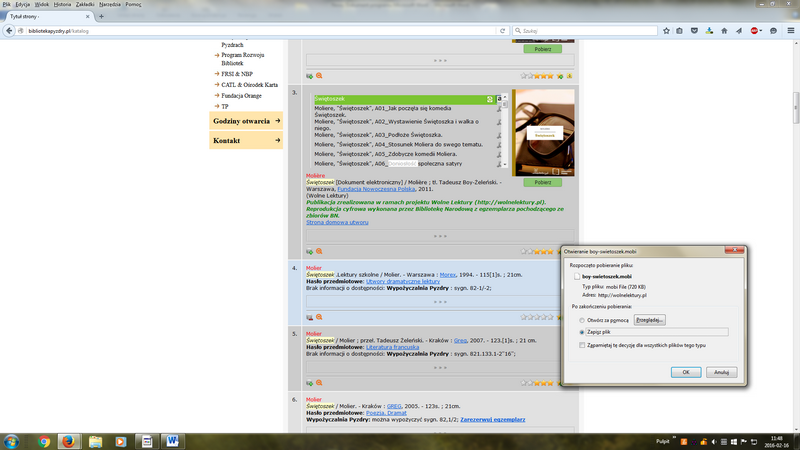800x450 pixels.
Task: Select the 'Zapisz plik' radio option
Action: [582, 331]
